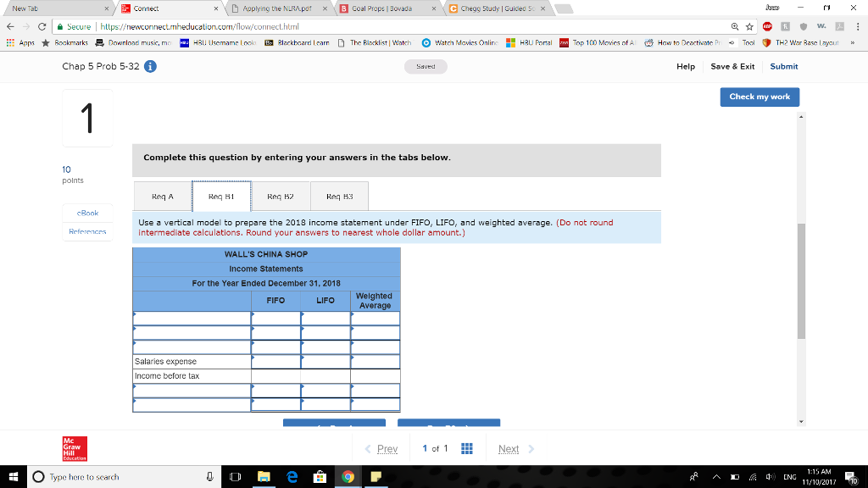Open the Chrome menu three-dot icon
This screenshot has width=868, height=488.
[x=858, y=26]
